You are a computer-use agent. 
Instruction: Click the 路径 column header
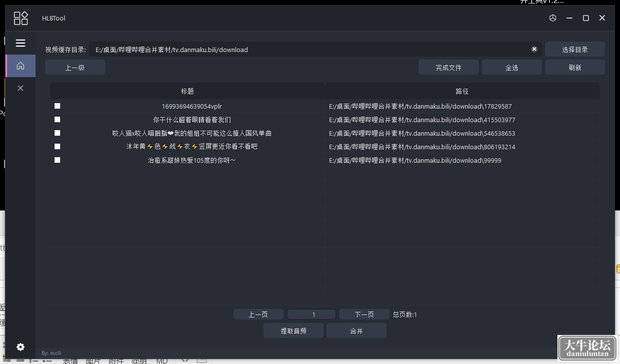[x=462, y=91]
